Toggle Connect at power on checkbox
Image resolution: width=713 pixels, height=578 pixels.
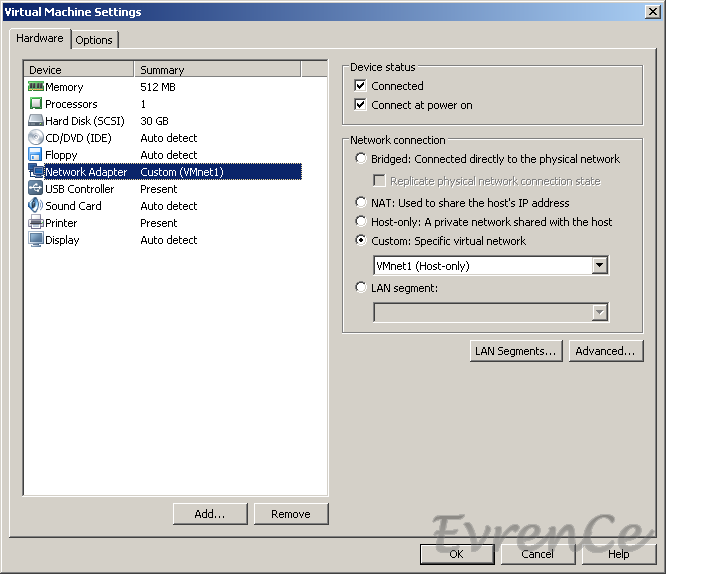coord(361,105)
